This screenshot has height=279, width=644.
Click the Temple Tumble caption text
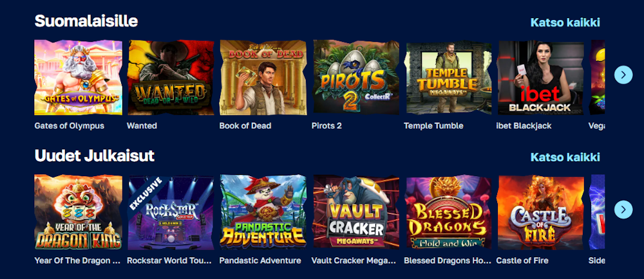(x=433, y=126)
